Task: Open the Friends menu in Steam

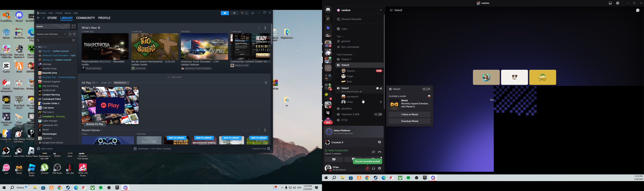Action: [59, 13]
